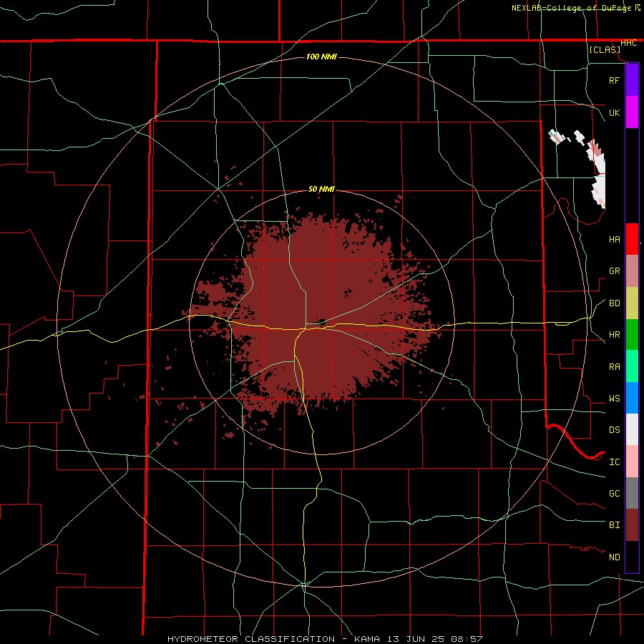Image resolution: width=644 pixels, height=644 pixels.
Task: Click the 'HYDROMETEOR CLASSIFICATION' footer title
Action: pyautogui.click(x=251, y=639)
